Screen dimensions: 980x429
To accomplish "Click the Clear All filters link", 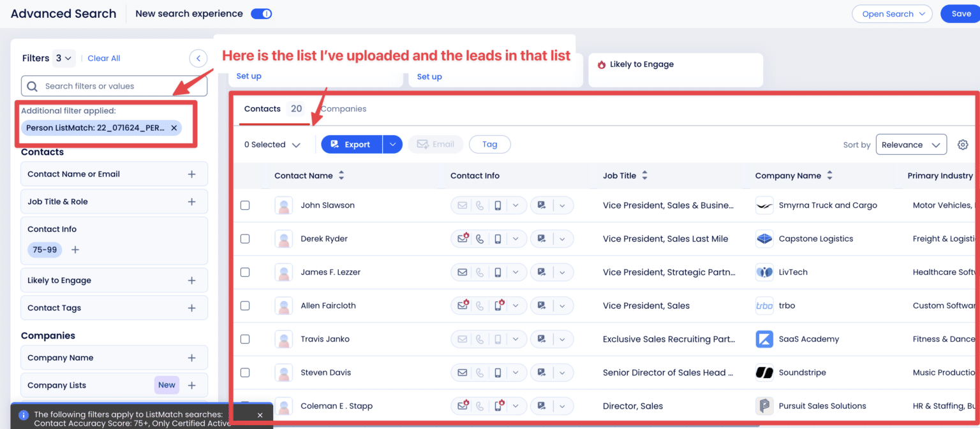I will point(103,58).
